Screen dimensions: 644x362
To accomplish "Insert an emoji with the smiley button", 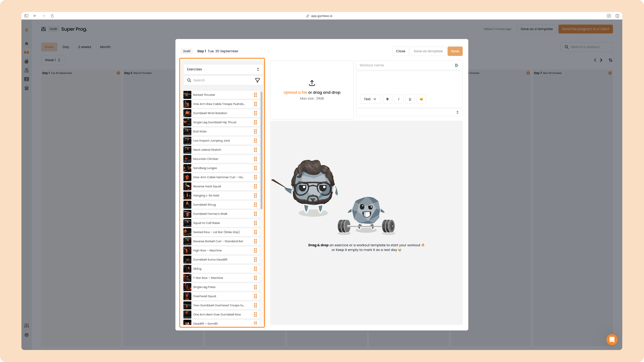I will tap(421, 99).
